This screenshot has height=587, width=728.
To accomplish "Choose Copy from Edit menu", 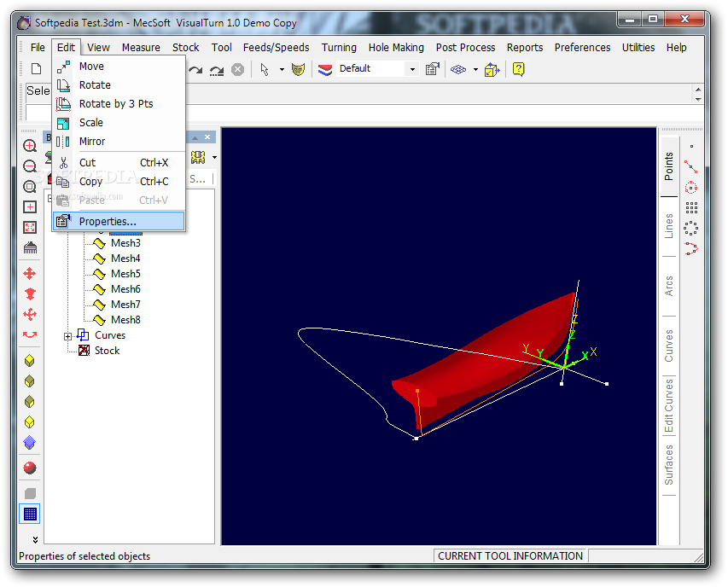I will [x=119, y=181].
